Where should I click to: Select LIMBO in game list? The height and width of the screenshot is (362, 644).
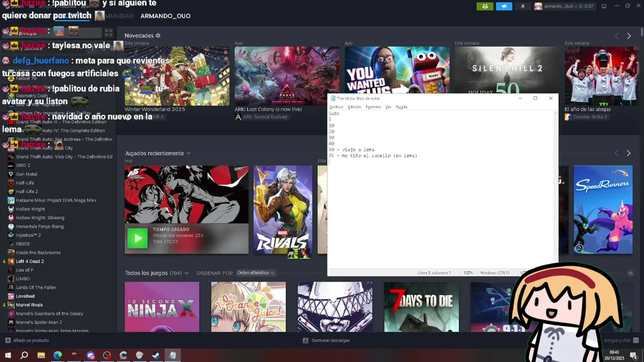pyautogui.click(x=23, y=279)
